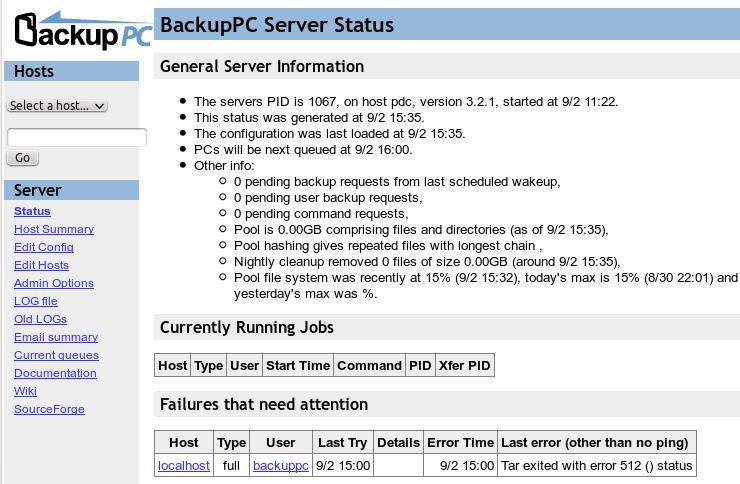Click 'Pool hashing gives repeated files' line
Screen dimensions: 740x484
click(x=388, y=246)
